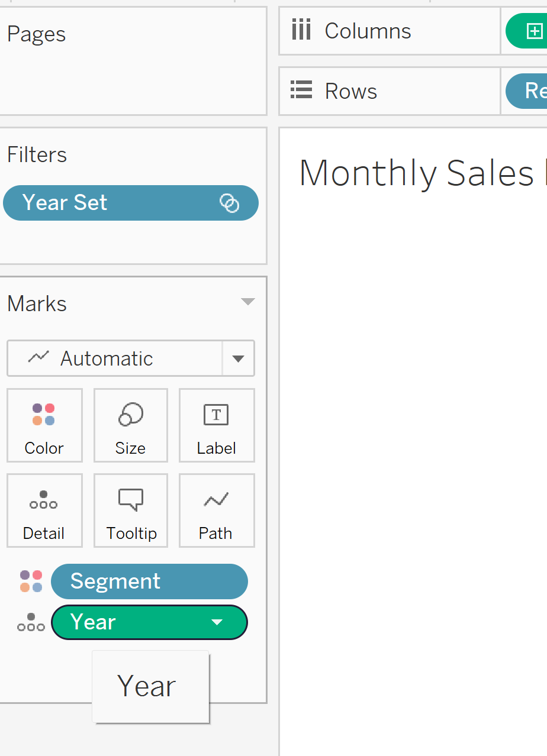The image size is (547, 756).
Task: Open the Automatic mark type dropdown
Action: [238, 358]
